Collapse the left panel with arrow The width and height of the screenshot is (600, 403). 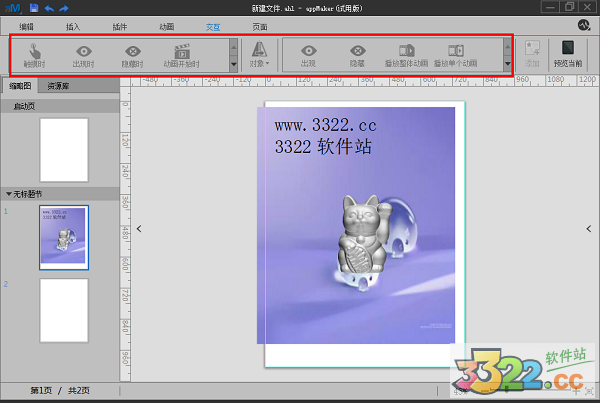138,229
